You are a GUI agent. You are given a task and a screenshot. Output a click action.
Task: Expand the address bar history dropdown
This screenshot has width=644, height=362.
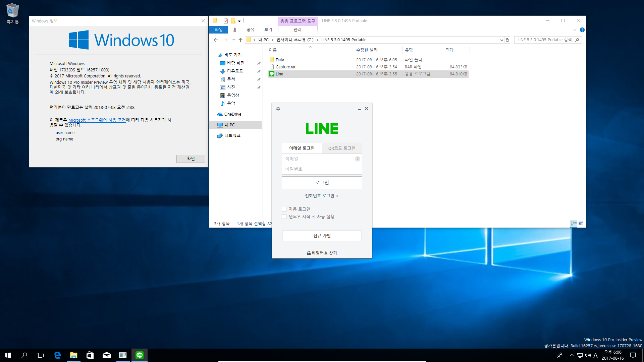click(x=501, y=40)
